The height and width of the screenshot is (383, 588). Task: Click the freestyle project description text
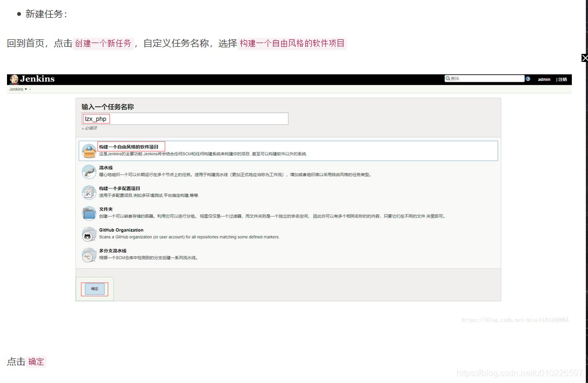(203, 154)
